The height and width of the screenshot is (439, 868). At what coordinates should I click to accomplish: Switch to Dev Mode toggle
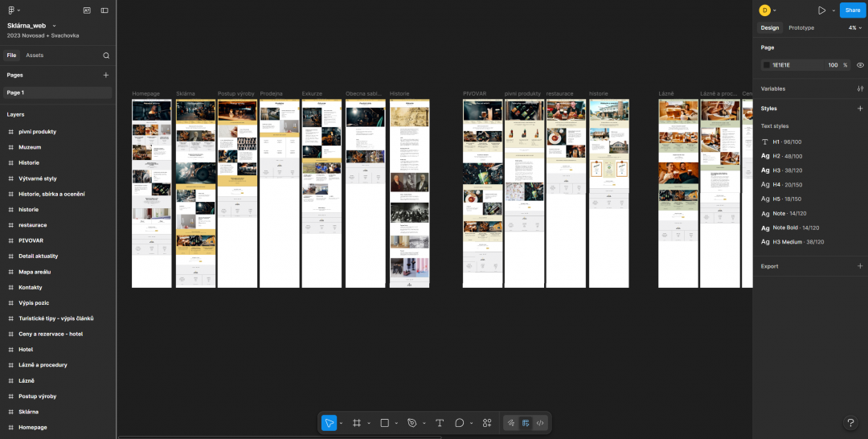540,423
